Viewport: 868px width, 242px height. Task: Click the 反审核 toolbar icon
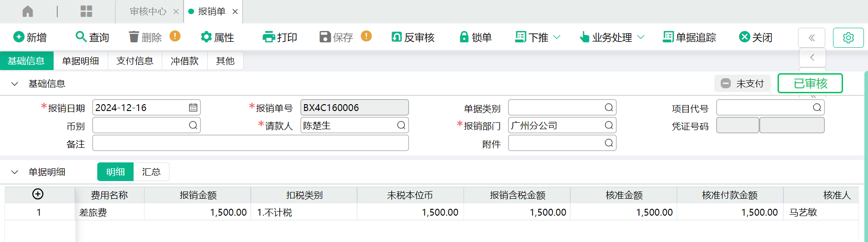tap(396, 37)
